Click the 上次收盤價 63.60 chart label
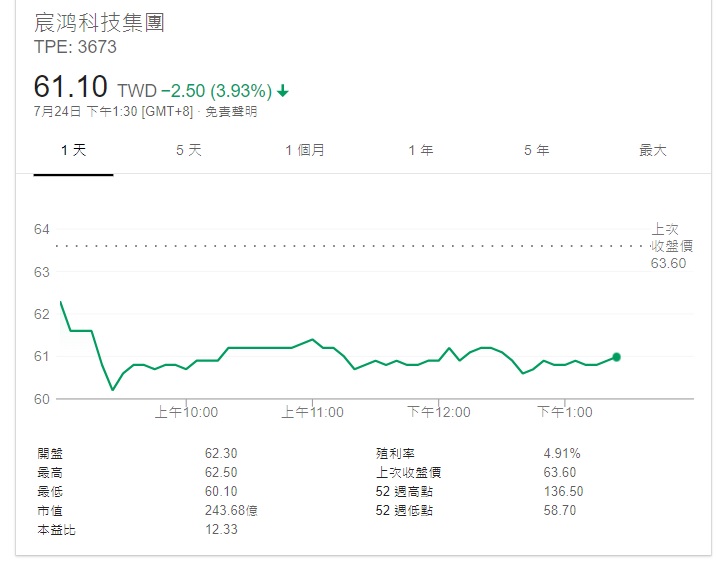716x563 pixels. 672,246
